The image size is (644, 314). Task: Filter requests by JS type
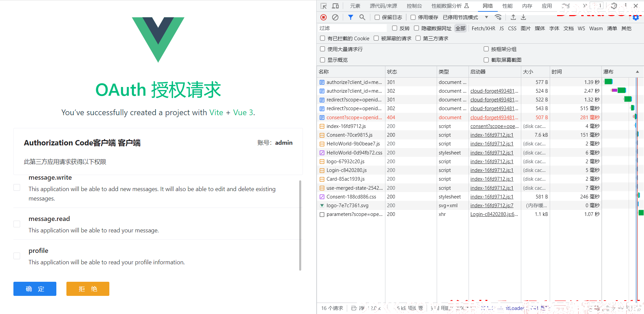pos(501,28)
